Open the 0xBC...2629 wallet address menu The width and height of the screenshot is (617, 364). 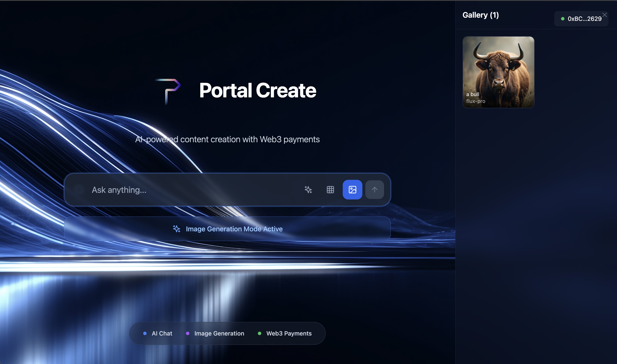pos(584,19)
